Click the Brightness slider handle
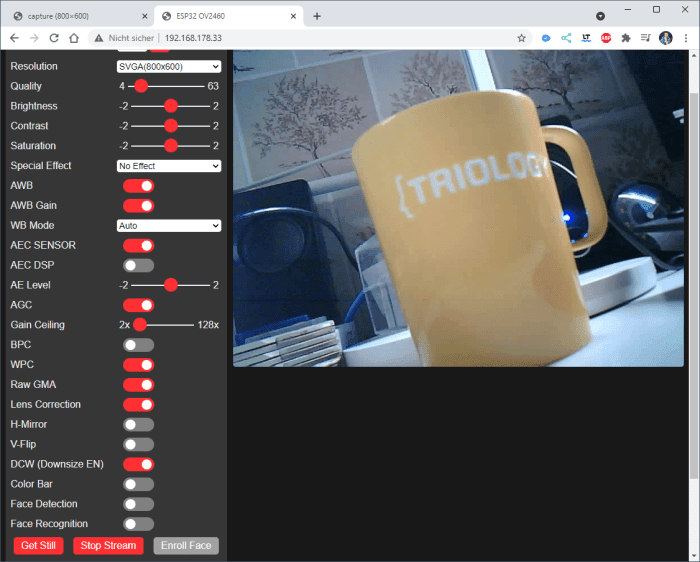700x562 pixels. (x=171, y=106)
